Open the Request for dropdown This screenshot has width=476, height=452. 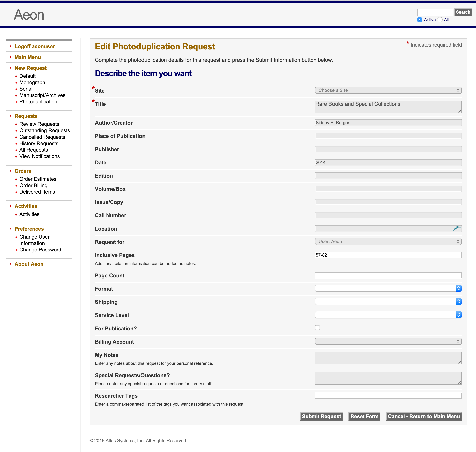[388, 241]
